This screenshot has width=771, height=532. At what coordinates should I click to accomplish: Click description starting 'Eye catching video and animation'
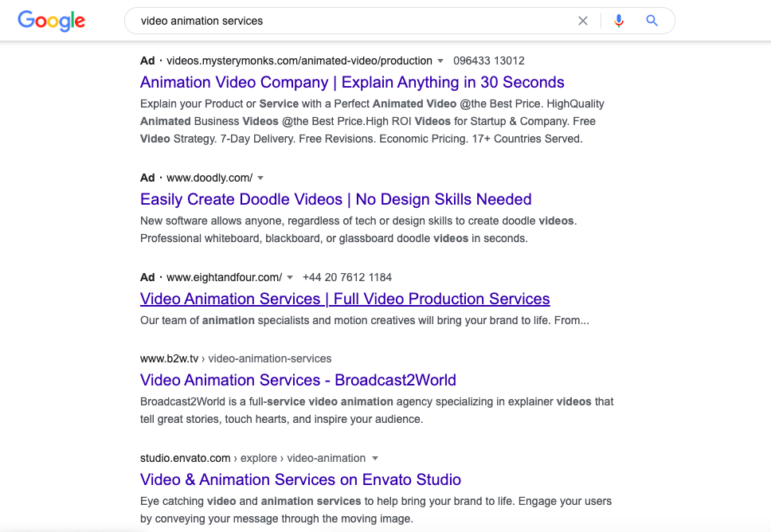(x=376, y=510)
